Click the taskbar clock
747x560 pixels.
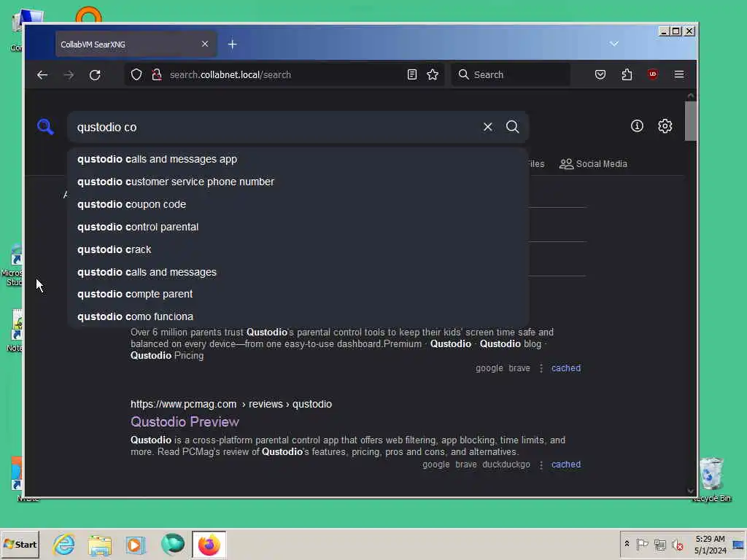tap(711, 544)
